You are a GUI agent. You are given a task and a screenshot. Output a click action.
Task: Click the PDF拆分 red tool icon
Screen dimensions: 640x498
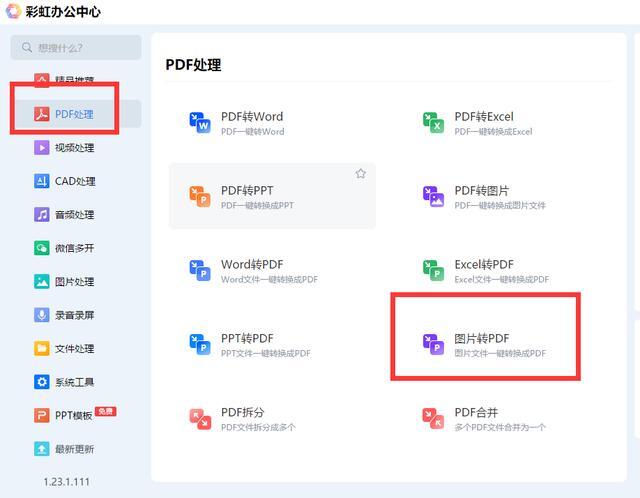pyautogui.click(x=200, y=418)
